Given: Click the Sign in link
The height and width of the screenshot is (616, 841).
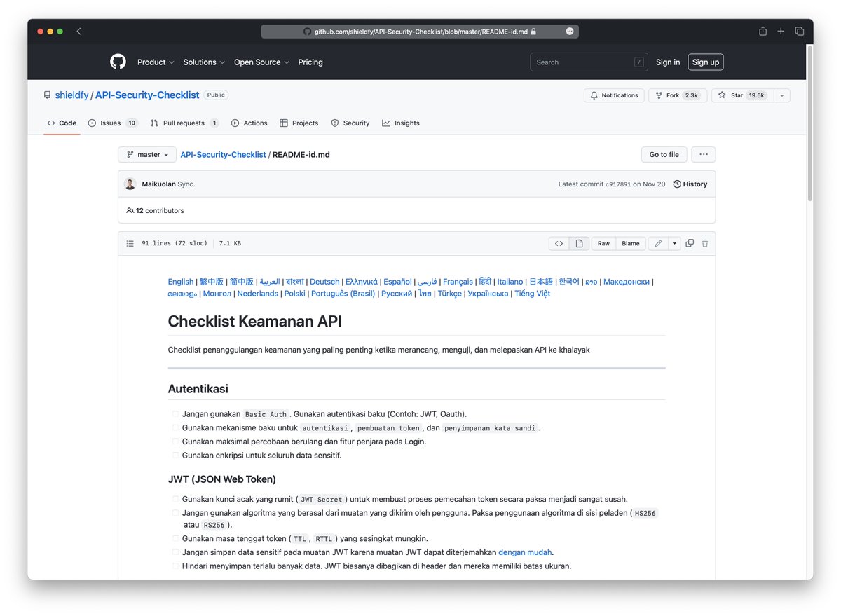Looking at the screenshot, I should pos(668,62).
